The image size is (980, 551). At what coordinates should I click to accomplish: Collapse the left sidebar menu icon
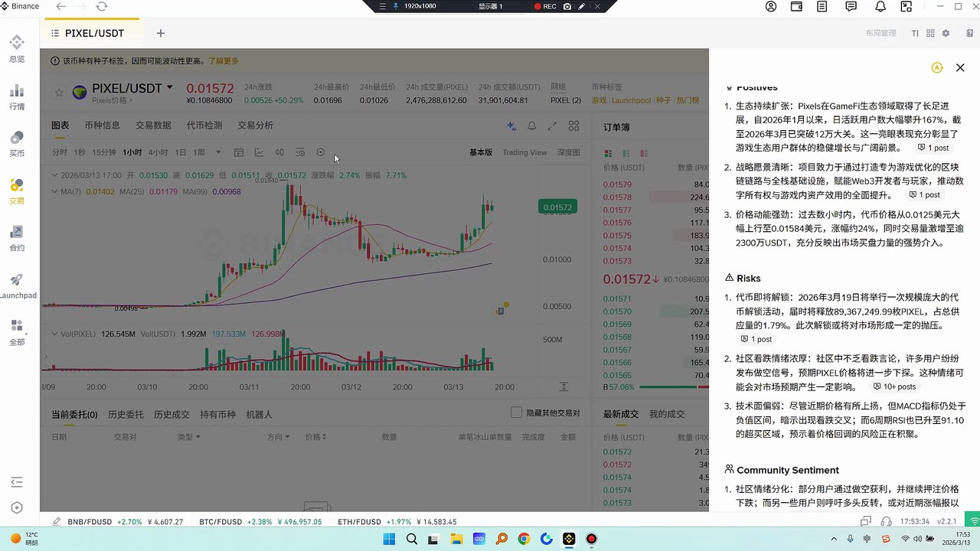coord(17,482)
